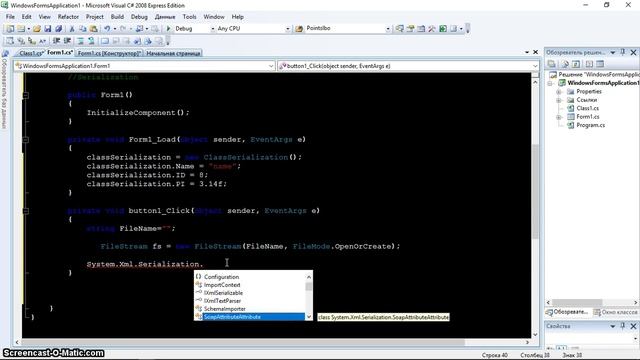This screenshot has height=360, width=640.
Task: Open the Build menu
Action: point(117,17)
